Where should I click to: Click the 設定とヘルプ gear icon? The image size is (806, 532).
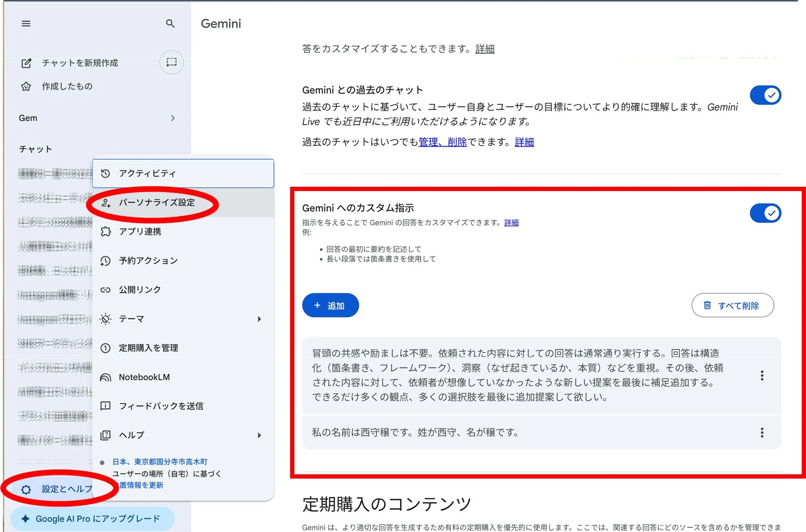(x=26, y=489)
